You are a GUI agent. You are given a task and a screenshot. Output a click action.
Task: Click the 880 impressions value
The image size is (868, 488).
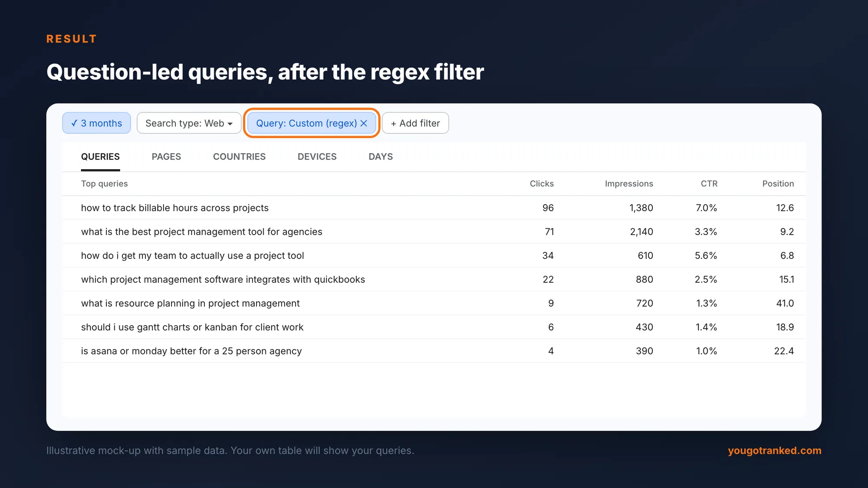644,279
